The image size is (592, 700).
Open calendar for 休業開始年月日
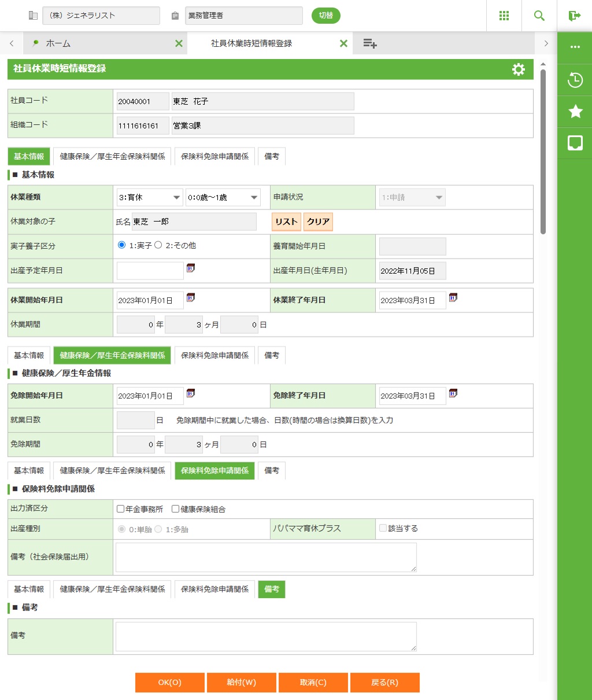click(x=191, y=297)
